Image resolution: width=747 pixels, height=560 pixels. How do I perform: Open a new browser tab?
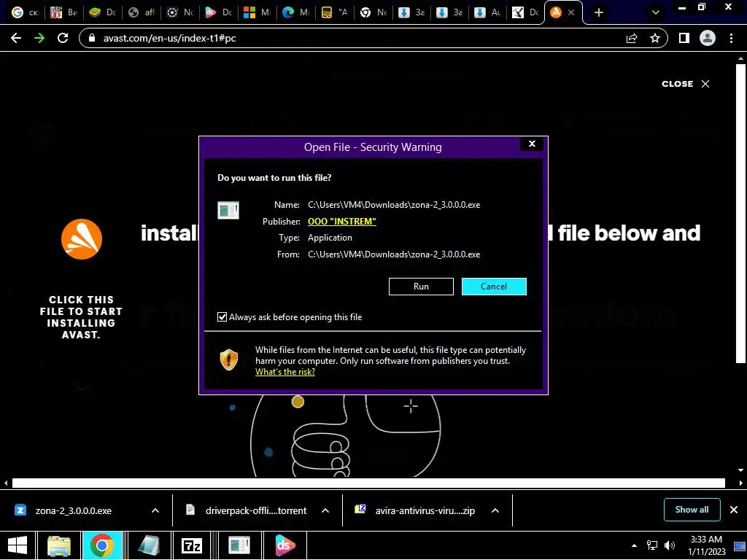(x=599, y=12)
